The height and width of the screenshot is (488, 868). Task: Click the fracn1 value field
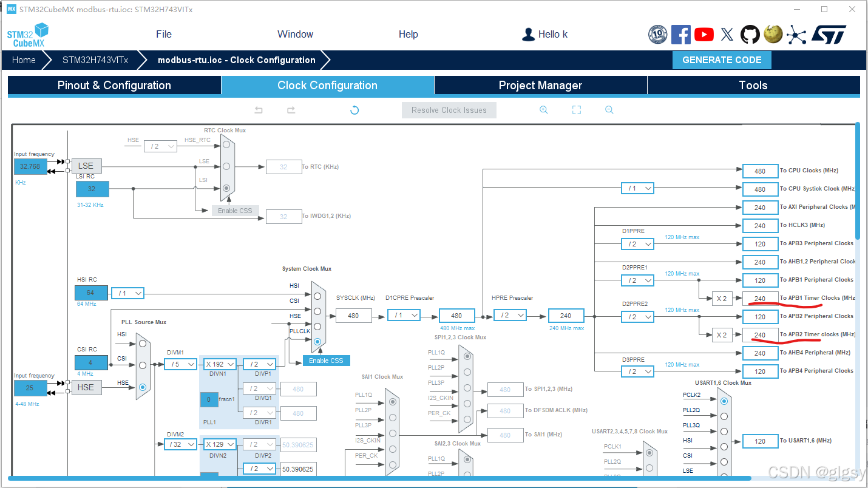[x=209, y=400]
